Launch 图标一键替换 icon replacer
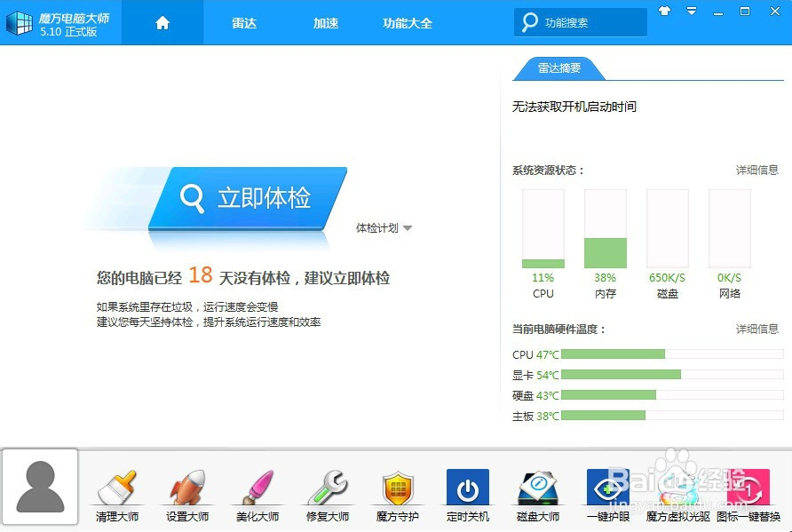792x532 pixels. (x=748, y=494)
